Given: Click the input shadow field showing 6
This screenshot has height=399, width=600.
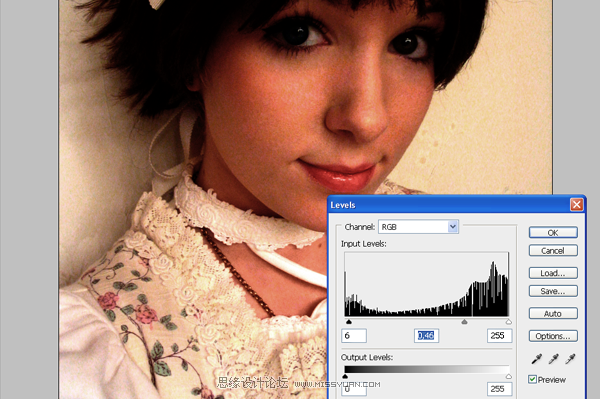Looking at the screenshot, I should click(x=354, y=335).
